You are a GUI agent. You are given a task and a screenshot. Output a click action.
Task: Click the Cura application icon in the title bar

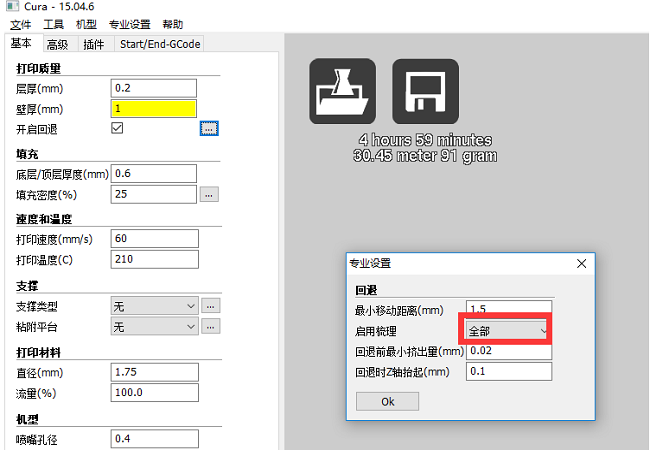point(12,6)
